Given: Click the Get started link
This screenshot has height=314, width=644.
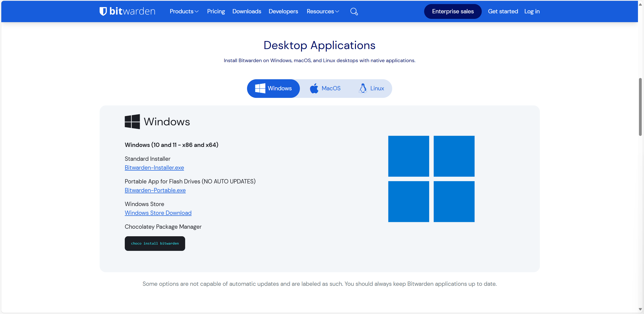Looking at the screenshot, I should click(x=503, y=11).
